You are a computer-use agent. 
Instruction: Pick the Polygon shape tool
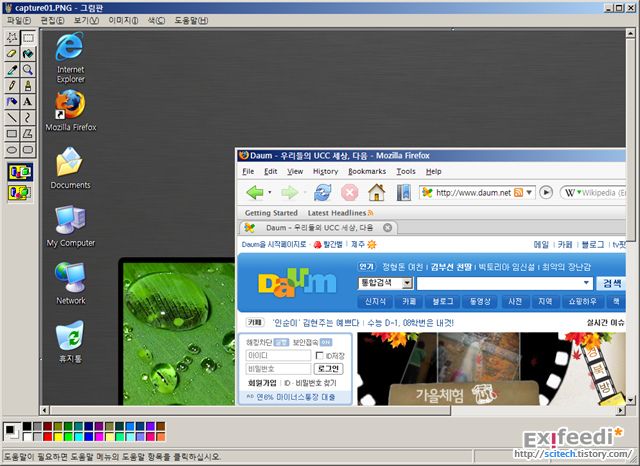click(28, 133)
